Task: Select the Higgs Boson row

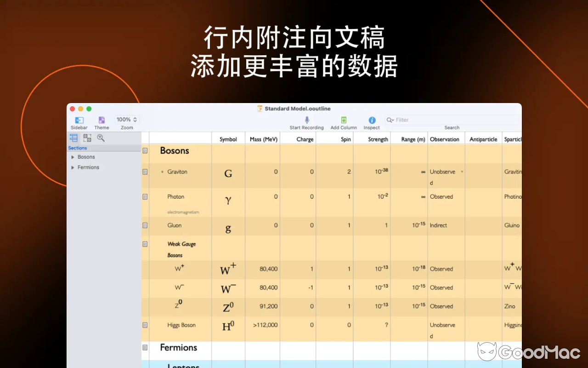Action: point(181,325)
